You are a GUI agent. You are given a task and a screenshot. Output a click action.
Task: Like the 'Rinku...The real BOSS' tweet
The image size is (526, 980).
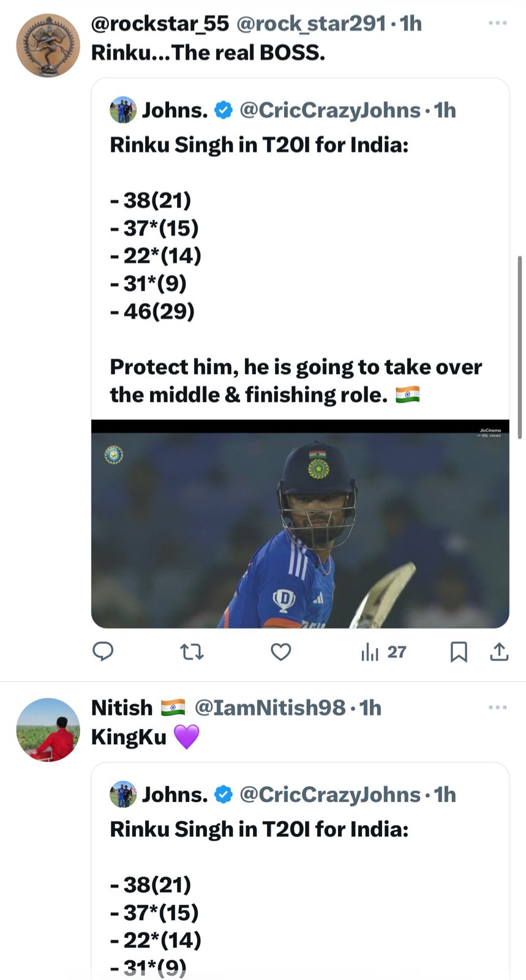tap(281, 652)
